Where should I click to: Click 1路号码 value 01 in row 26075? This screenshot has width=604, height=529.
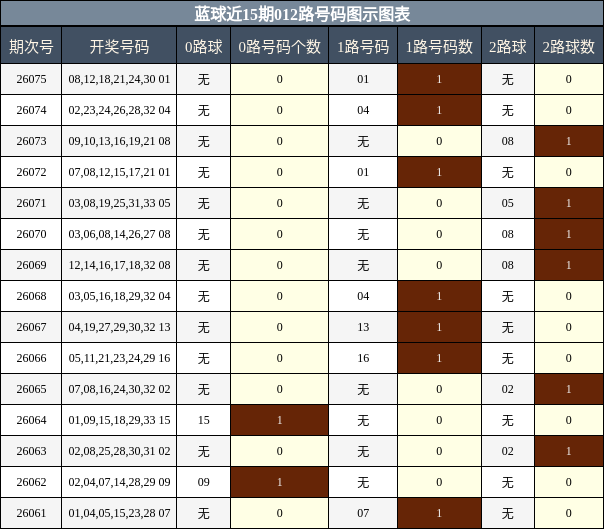(363, 79)
